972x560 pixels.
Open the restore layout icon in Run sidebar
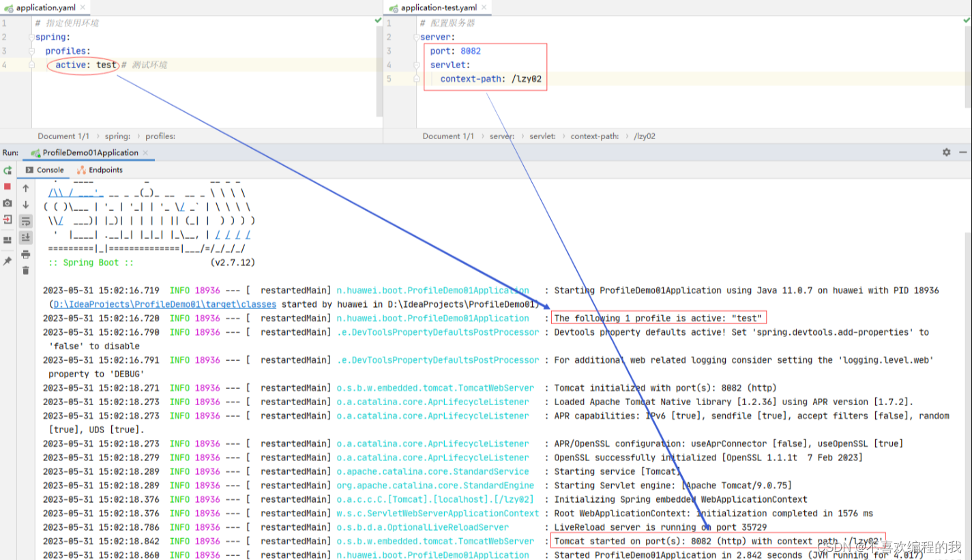(8, 240)
